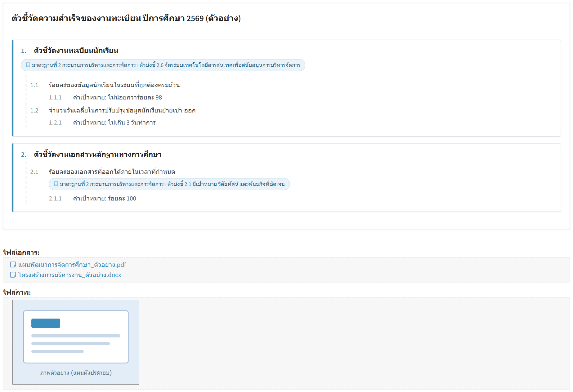This screenshot has height=392, width=573.
Task: Click the page title ตัวชี้วัดความสำเร็จของงานทะเบียน ปีการศึกษา 2569
Action: [x=126, y=18]
